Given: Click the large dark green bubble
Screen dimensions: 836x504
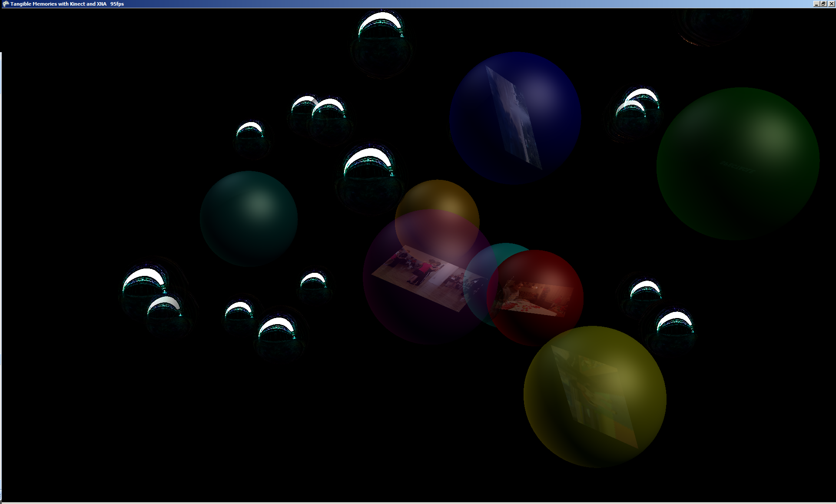Looking at the screenshot, I should point(738,164).
